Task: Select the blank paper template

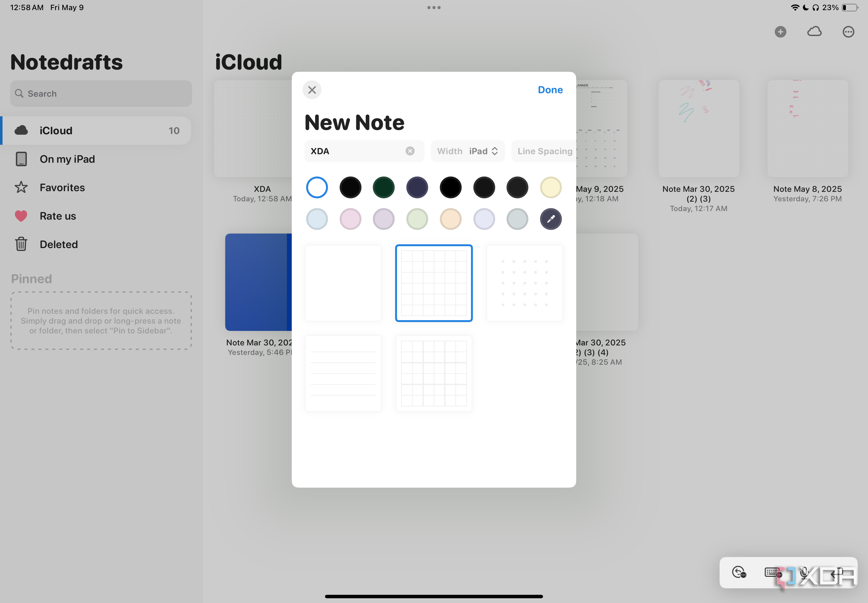Action: (343, 283)
